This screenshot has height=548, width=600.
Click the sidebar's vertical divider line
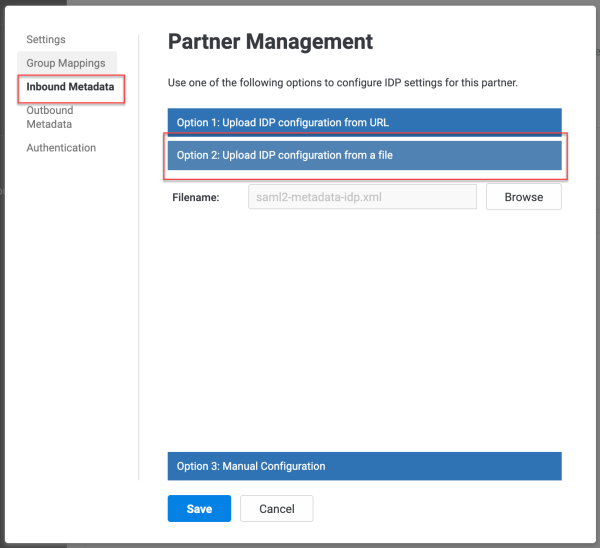[139, 257]
